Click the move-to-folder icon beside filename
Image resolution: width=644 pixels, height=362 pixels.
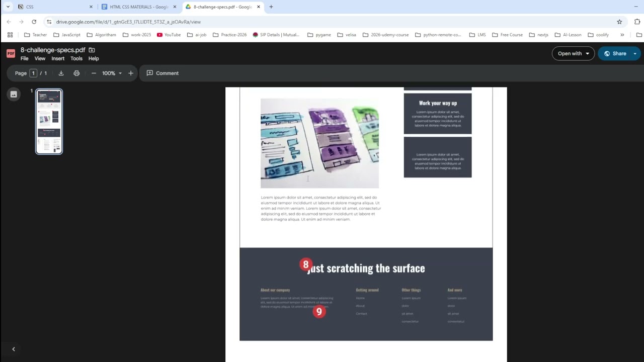pos(92,50)
